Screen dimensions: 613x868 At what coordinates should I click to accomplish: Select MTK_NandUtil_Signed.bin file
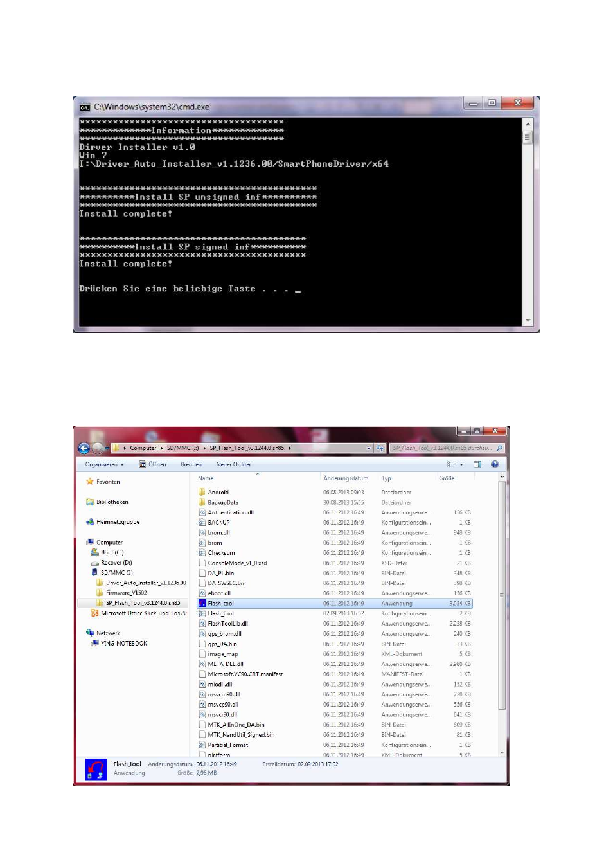(241, 735)
